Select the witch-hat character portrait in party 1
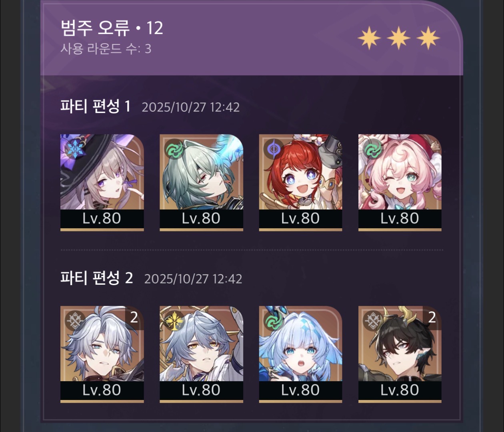This screenshot has width=504, height=432. 102,182
